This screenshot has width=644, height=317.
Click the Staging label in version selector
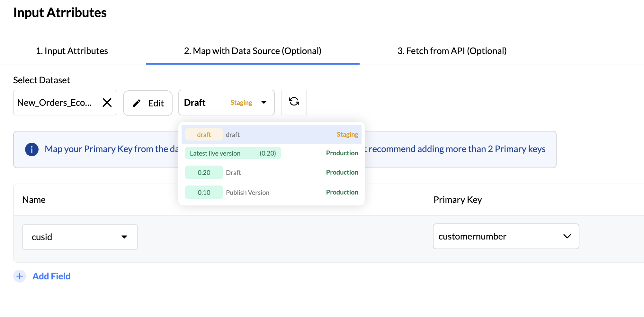point(241,103)
